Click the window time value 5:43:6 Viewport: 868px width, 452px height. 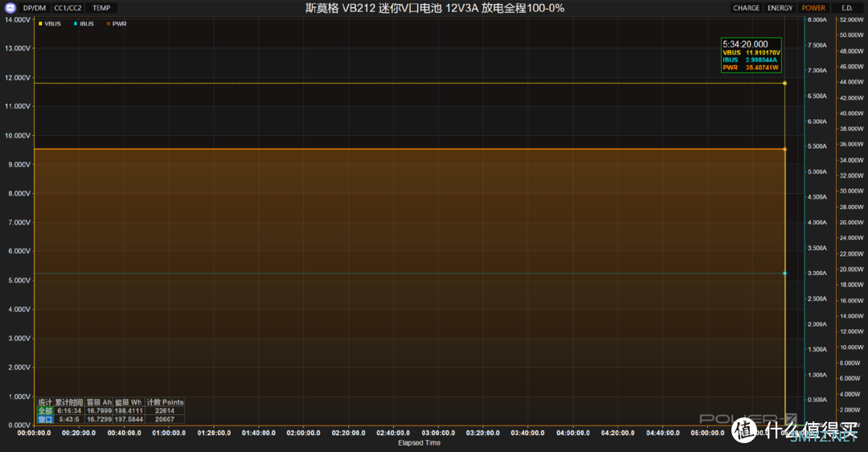[x=69, y=419]
